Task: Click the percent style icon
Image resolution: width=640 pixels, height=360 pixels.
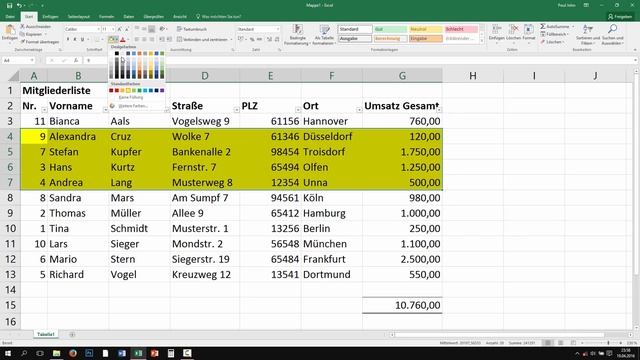Action: click(x=252, y=40)
